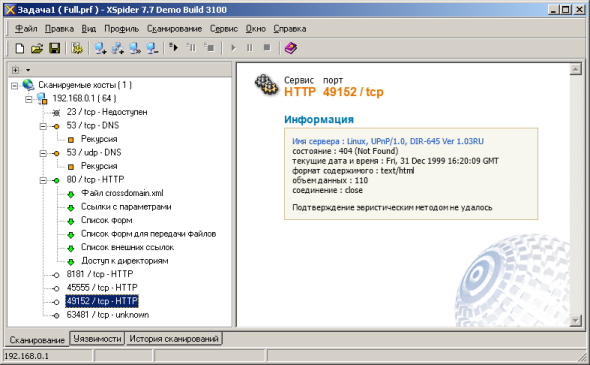Viewport: 590px width, 365px height.
Task: Collapse the 53 / tcp - DNS node
Action: [43, 126]
